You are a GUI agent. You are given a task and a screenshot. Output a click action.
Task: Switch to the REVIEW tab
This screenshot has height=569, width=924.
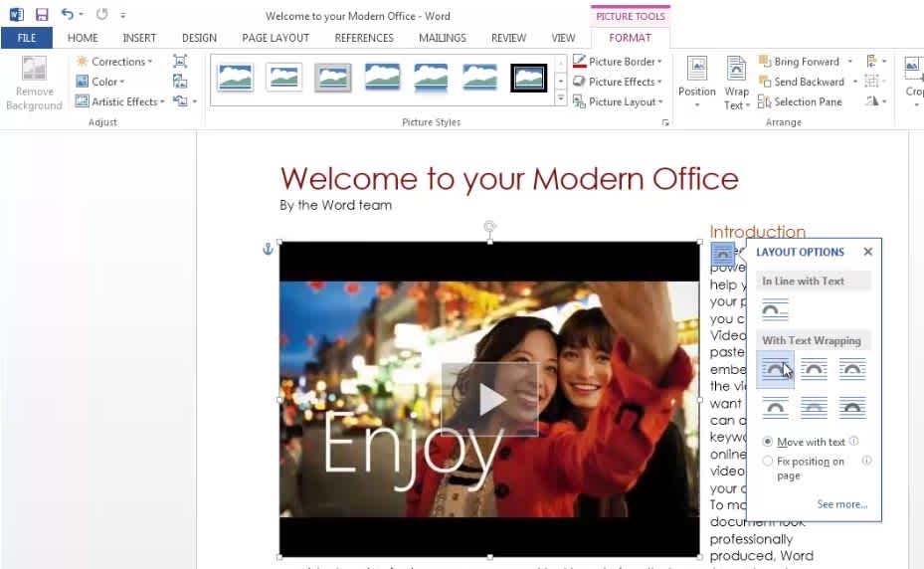[508, 38]
